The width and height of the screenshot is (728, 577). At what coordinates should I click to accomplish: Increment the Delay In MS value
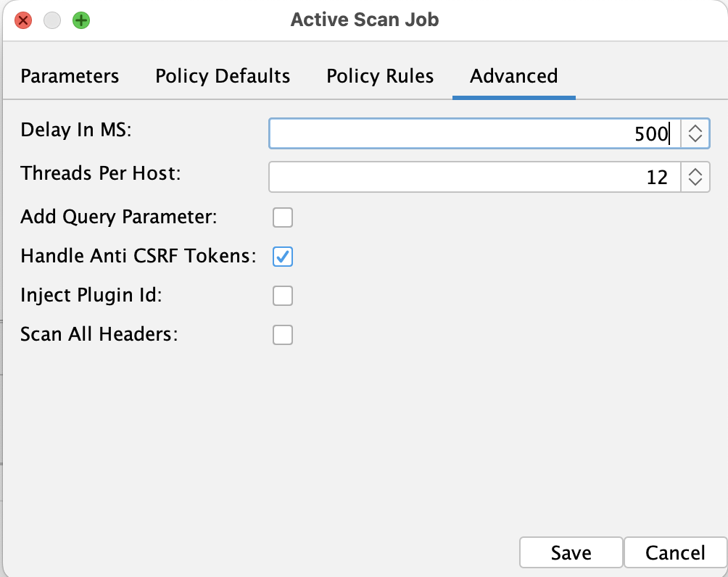point(695,128)
